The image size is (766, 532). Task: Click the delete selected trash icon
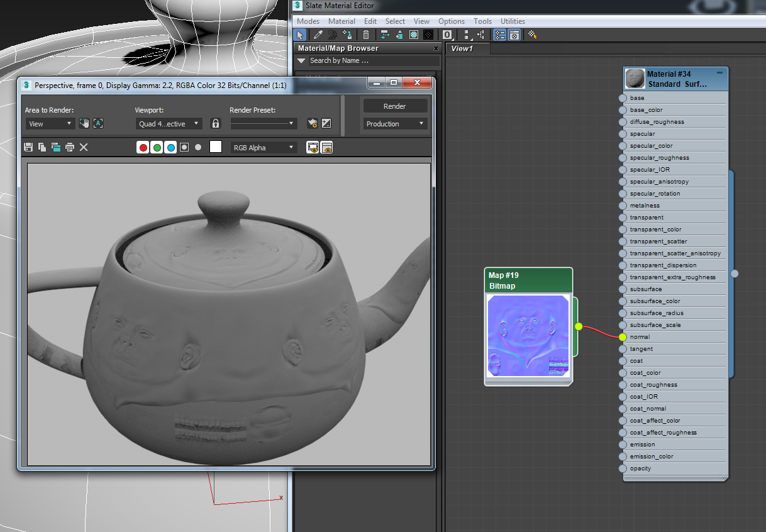(x=366, y=35)
